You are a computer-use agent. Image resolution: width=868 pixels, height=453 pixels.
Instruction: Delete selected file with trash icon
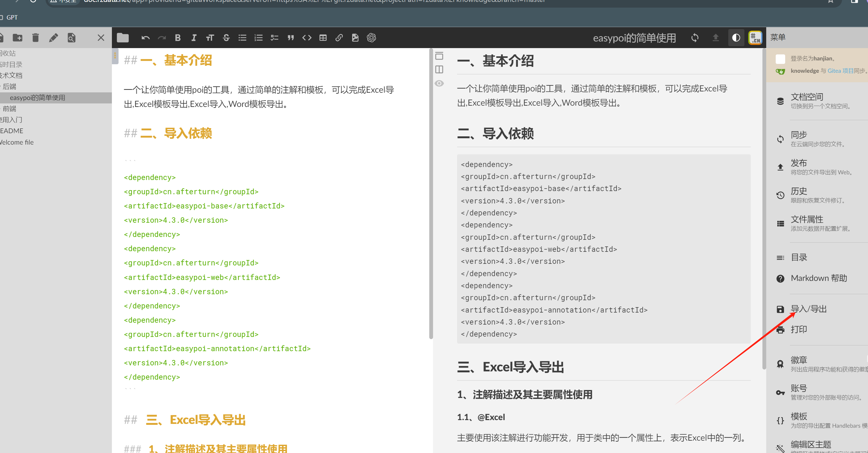coord(35,38)
